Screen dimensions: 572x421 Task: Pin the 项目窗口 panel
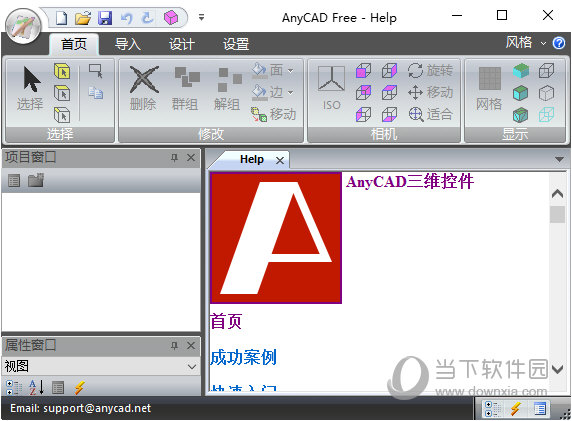click(x=174, y=158)
